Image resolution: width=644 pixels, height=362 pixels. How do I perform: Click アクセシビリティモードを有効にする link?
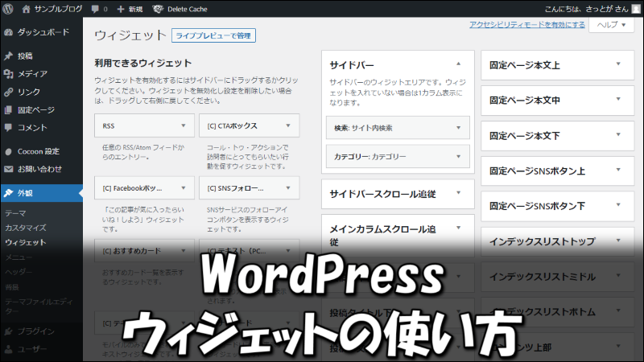(x=527, y=25)
